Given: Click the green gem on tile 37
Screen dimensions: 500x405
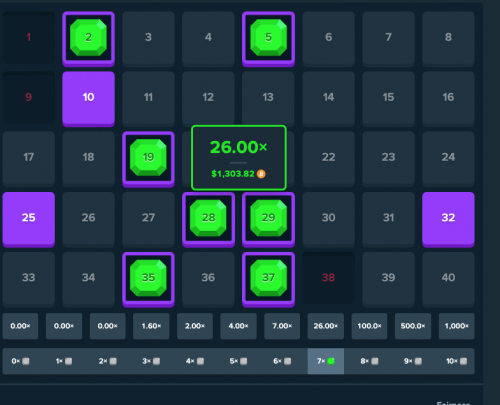Looking at the screenshot, I should (x=268, y=278).
